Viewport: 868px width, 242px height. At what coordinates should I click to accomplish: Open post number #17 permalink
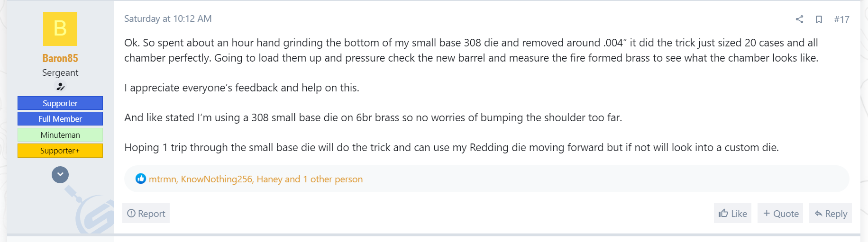pyautogui.click(x=841, y=19)
